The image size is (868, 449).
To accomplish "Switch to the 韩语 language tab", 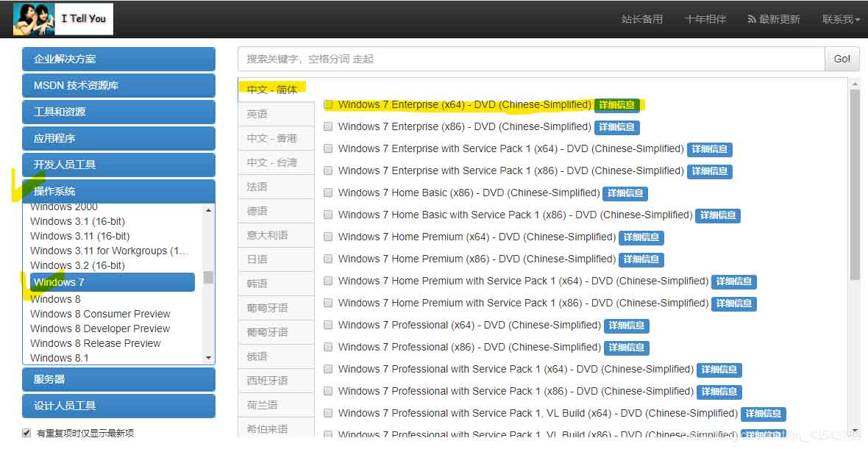I will (276, 284).
